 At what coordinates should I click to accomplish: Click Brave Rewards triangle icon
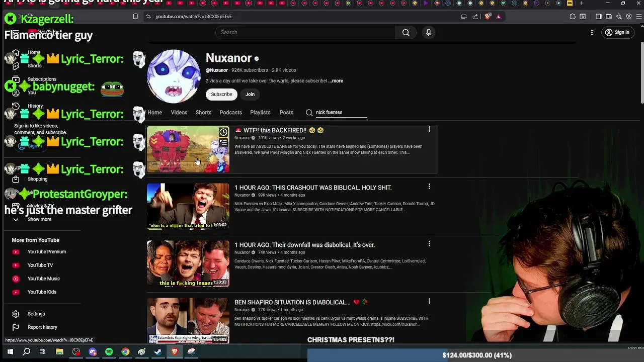[x=499, y=17]
